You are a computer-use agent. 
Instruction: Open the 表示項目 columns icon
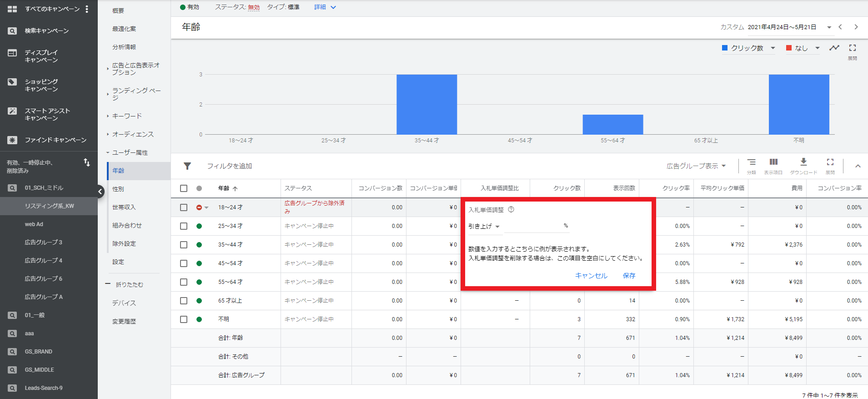pos(773,162)
